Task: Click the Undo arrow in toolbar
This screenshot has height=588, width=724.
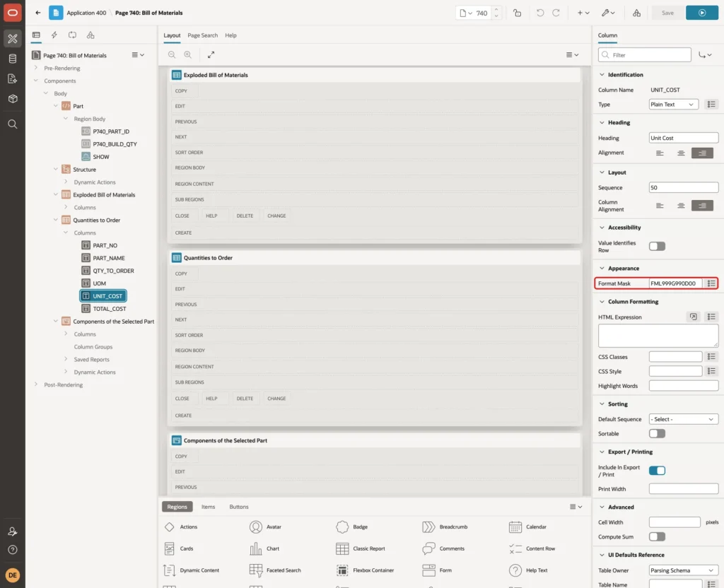Action: pyautogui.click(x=539, y=13)
